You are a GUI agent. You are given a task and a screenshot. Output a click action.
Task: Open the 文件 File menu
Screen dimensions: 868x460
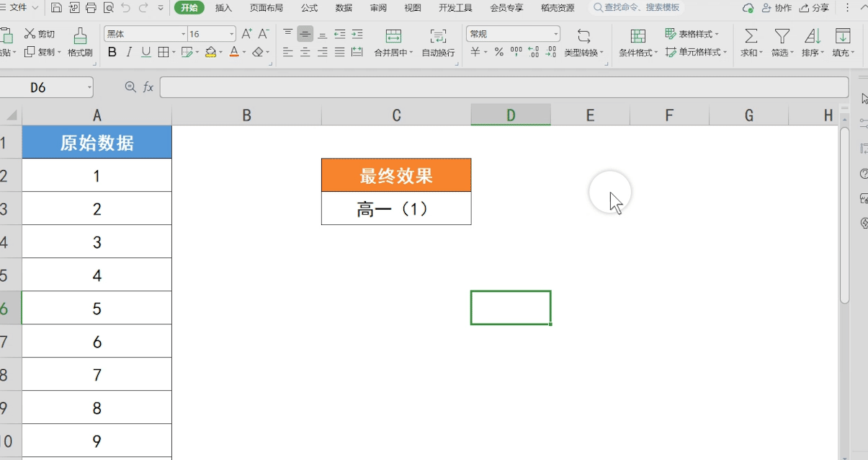tap(19, 8)
